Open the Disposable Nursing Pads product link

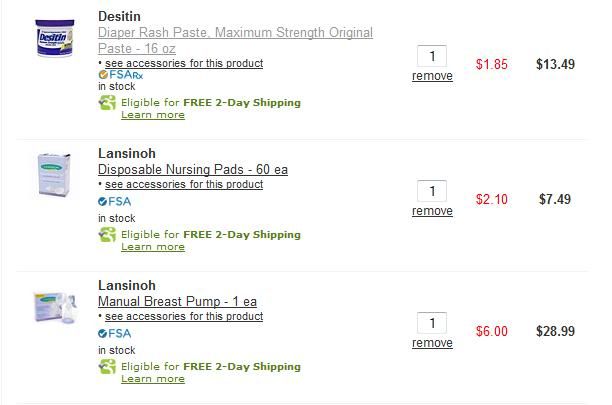(193, 169)
